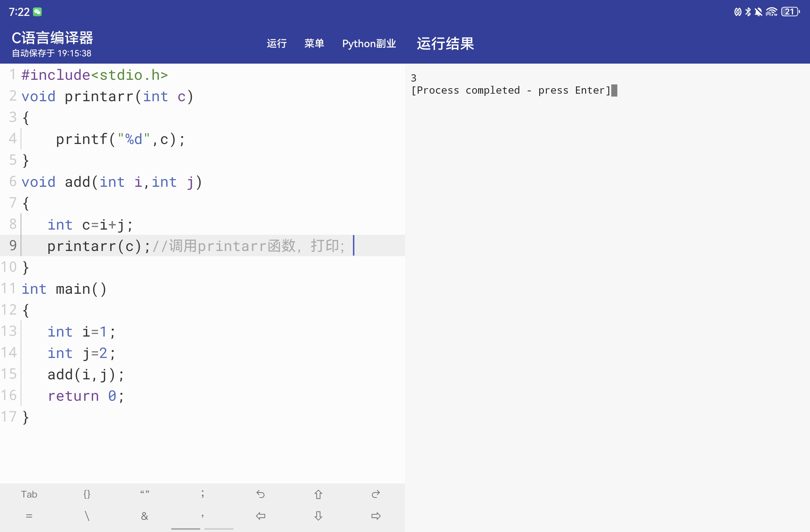The image size is (810, 532).
Task: Insert a semicolon using shortcut key
Action: (x=203, y=494)
